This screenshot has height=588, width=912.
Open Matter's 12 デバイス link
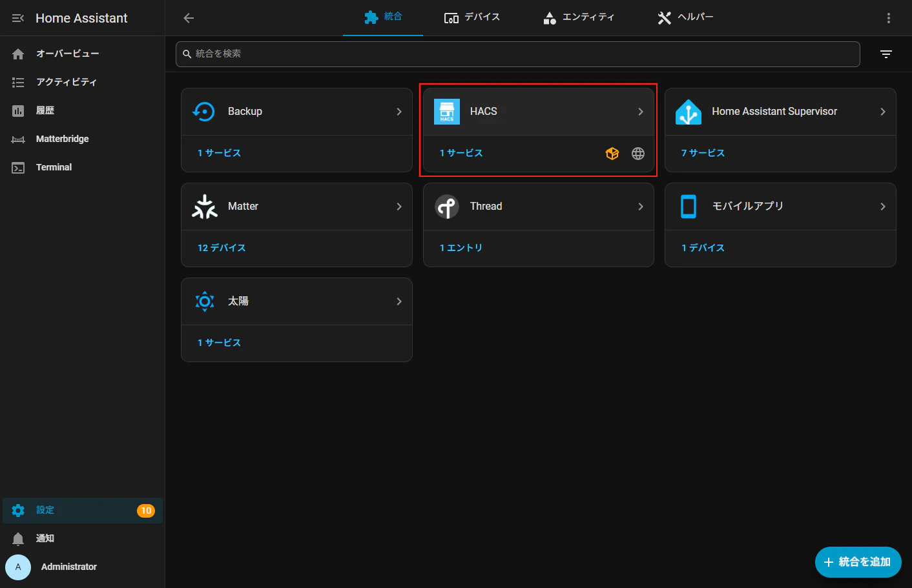tap(222, 248)
